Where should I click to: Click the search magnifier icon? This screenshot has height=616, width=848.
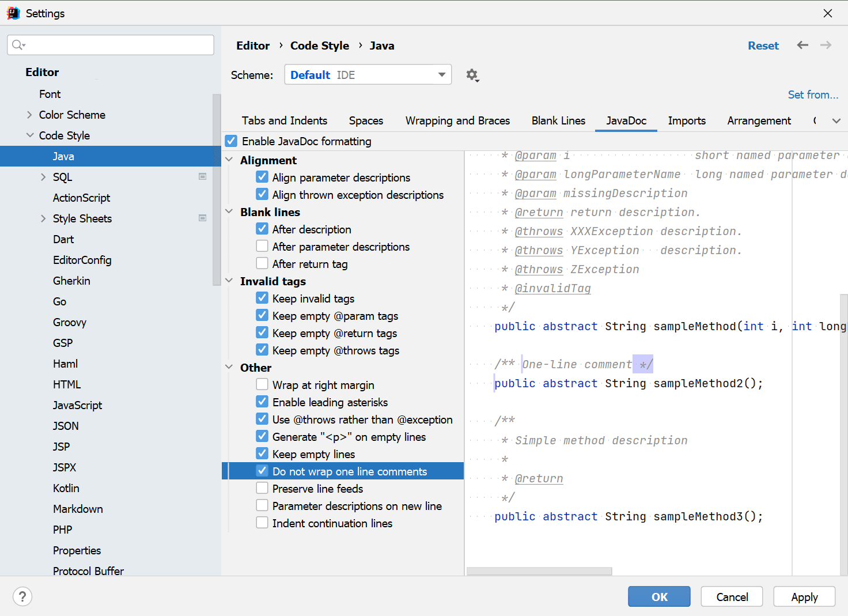(18, 45)
